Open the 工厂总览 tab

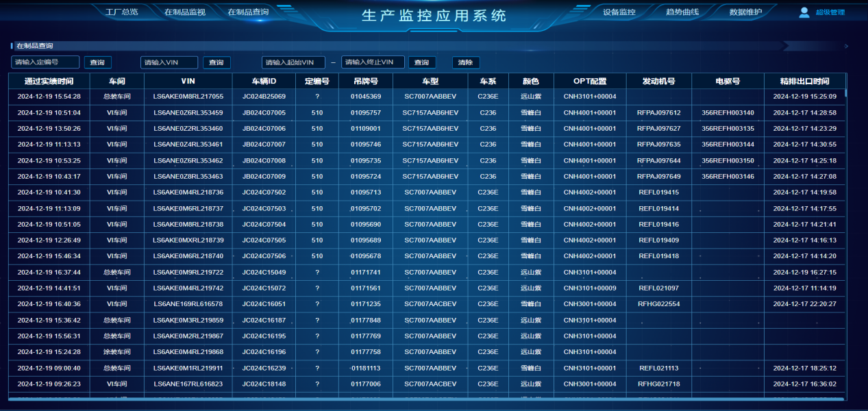point(121,12)
